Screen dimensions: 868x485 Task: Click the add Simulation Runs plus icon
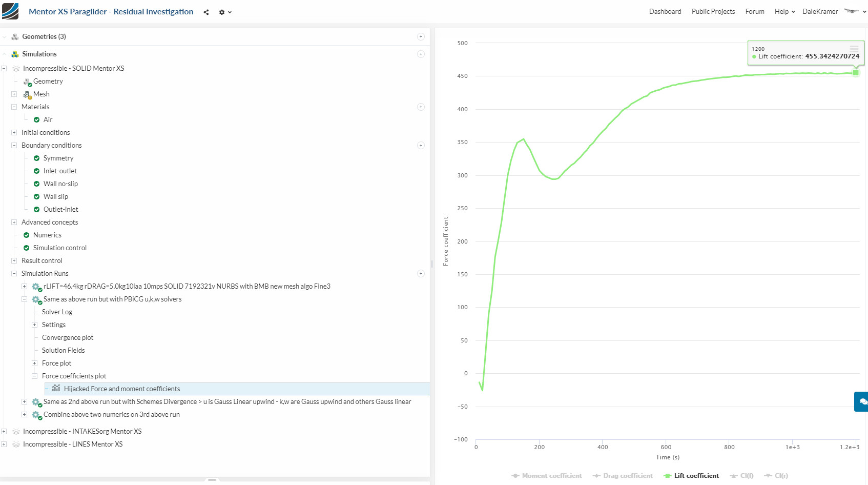pyautogui.click(x=421, y=274)
